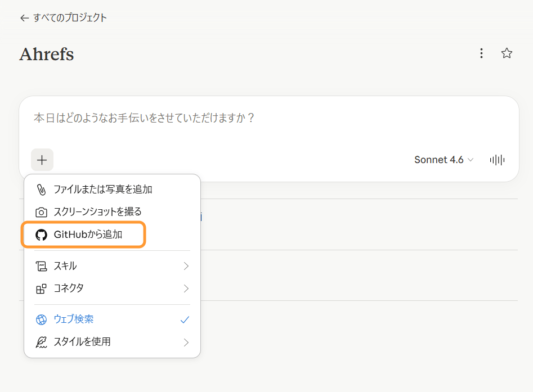Star the Ahrefs project

[x=507, y=53]
